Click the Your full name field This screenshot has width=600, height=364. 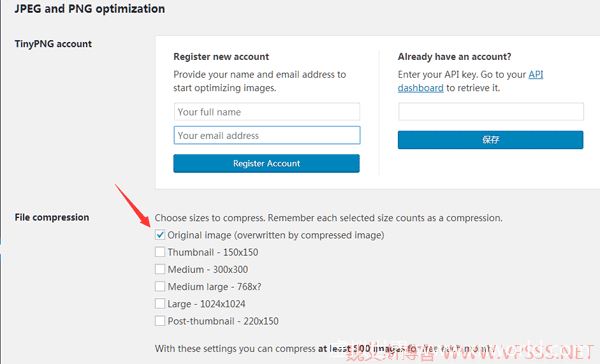tap(267, 112)
